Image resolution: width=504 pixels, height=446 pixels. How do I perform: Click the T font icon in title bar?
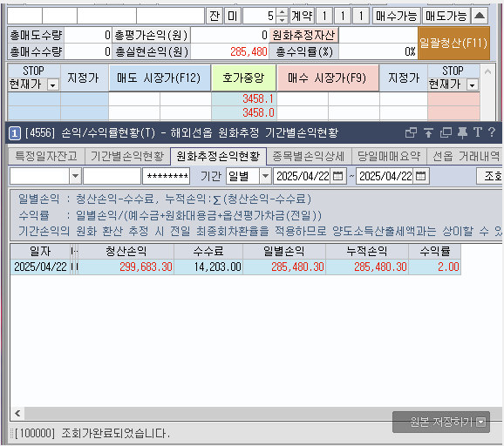click(477, 132)
